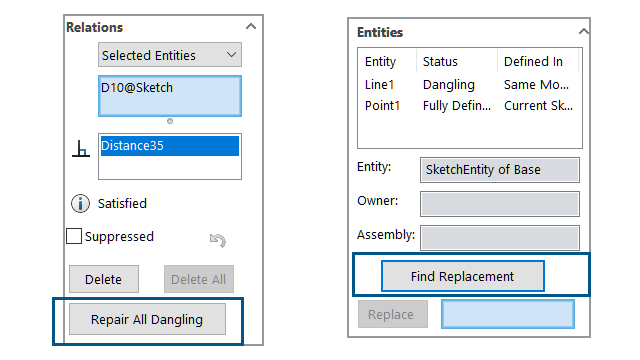Select Distance35 relation in list
Screen dimensions: 640x360
pos(170,146)
